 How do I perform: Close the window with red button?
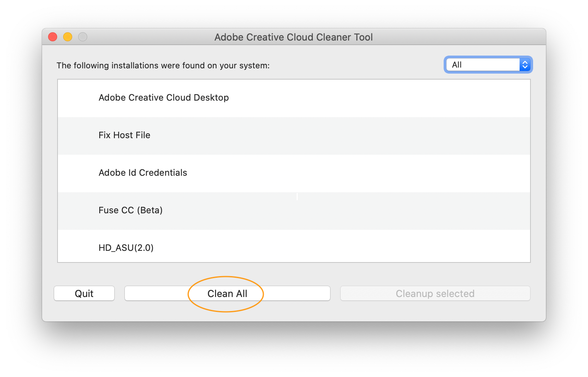(53, 37)
